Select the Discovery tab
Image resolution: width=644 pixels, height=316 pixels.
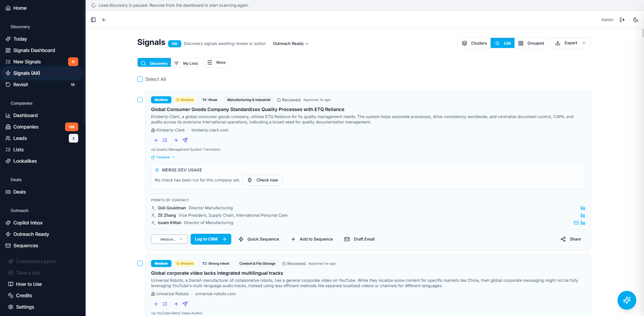154,63
